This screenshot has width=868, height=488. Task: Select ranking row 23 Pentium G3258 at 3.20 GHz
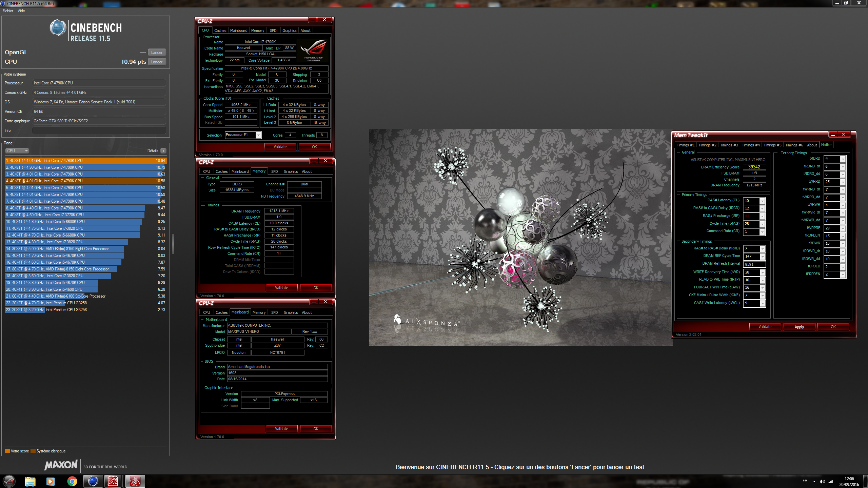coord(85,310)
